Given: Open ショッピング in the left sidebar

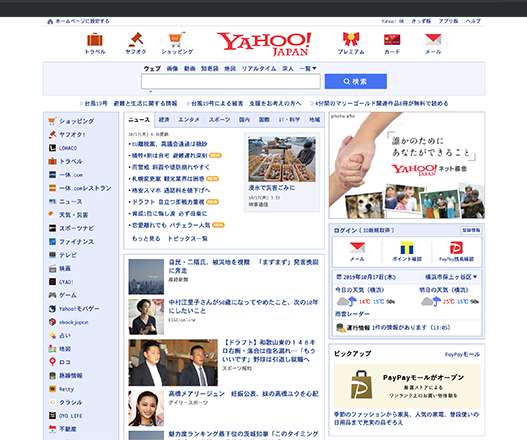Looking at the screenshot, I should pos(76,121).
